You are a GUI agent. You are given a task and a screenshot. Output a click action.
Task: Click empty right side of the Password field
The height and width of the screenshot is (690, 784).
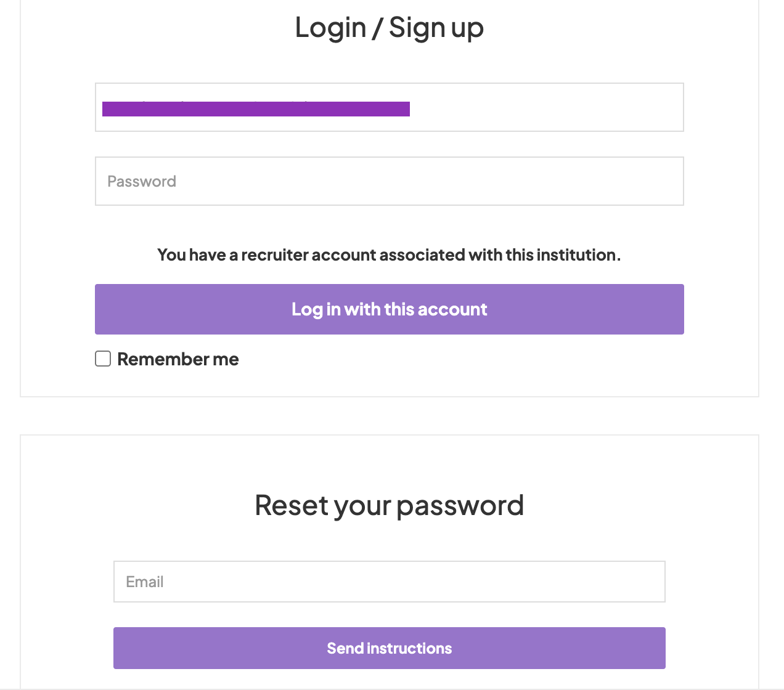click(x=586, y=181)
